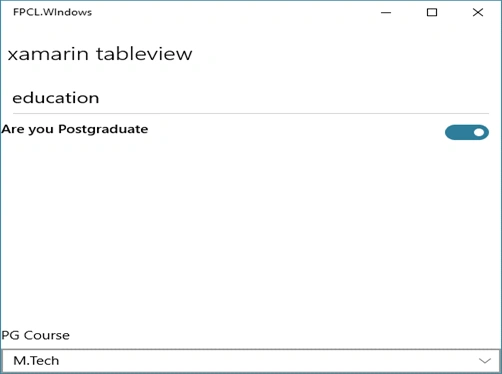Minimize the FPCL.Windows window
The width and height of the screenshot is (502, 374).
point(386,13)
